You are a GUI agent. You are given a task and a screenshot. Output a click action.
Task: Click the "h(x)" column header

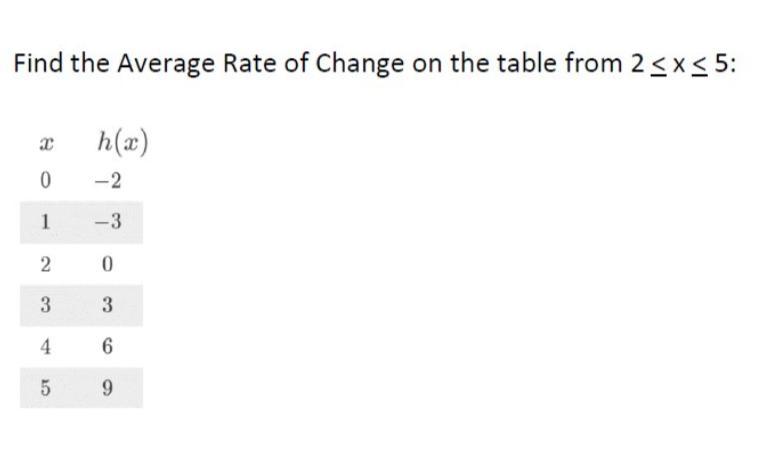(122, 142)
